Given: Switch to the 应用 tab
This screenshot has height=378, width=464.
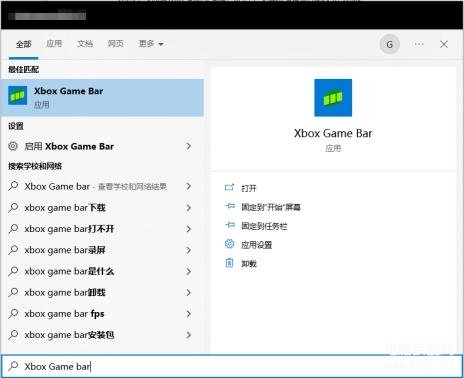Looking at the screenshot, I should [54, 44].
